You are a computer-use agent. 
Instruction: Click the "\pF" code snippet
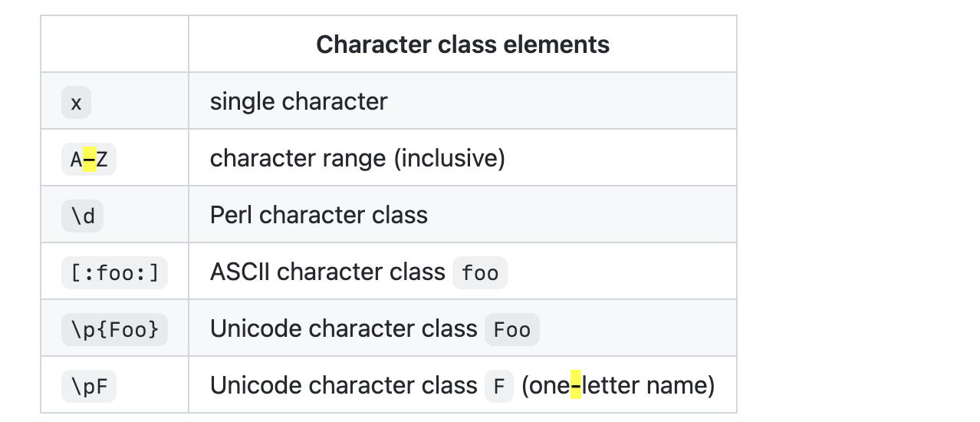click(x=89, y=387)
